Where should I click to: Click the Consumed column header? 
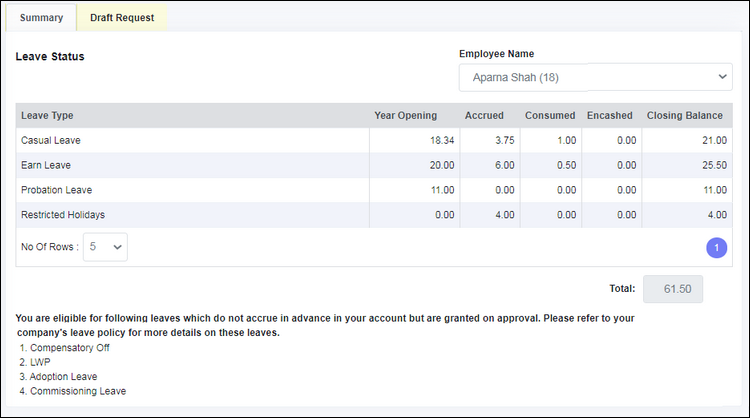(550, 116)
